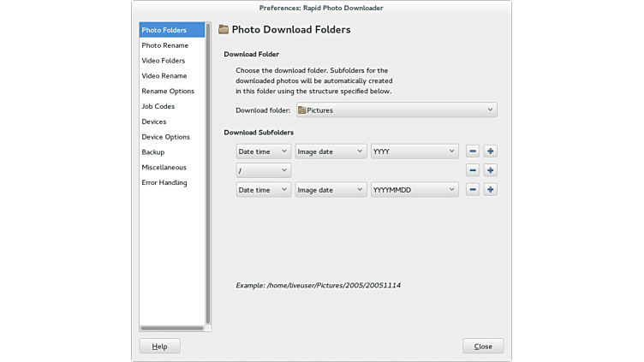Image resolution: width=644 pixels, height=362 pixels.
Task: Click minus icon on YYYYMMDD row
Action: point(472,190)
